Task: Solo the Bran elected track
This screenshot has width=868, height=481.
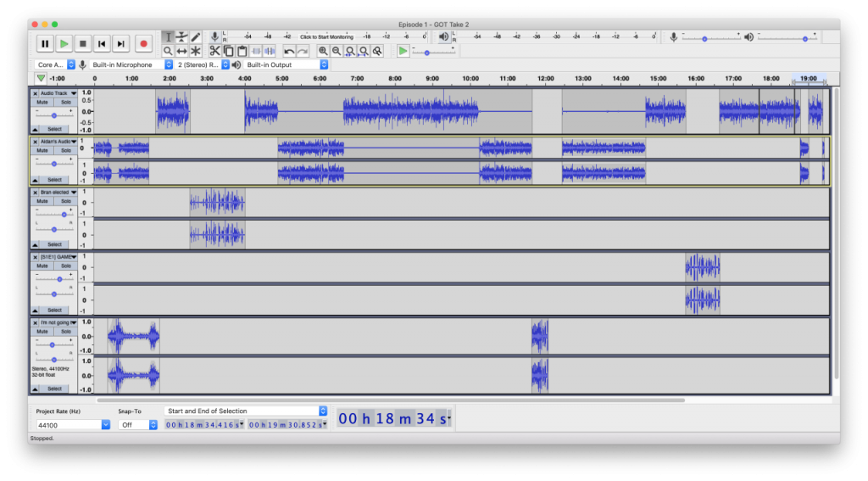Action: (66, 201)
